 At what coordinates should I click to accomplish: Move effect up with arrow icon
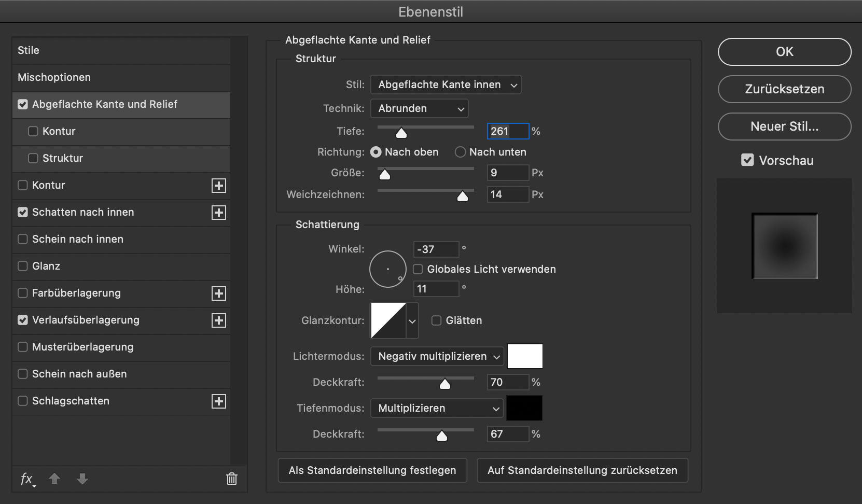[54, 479]
